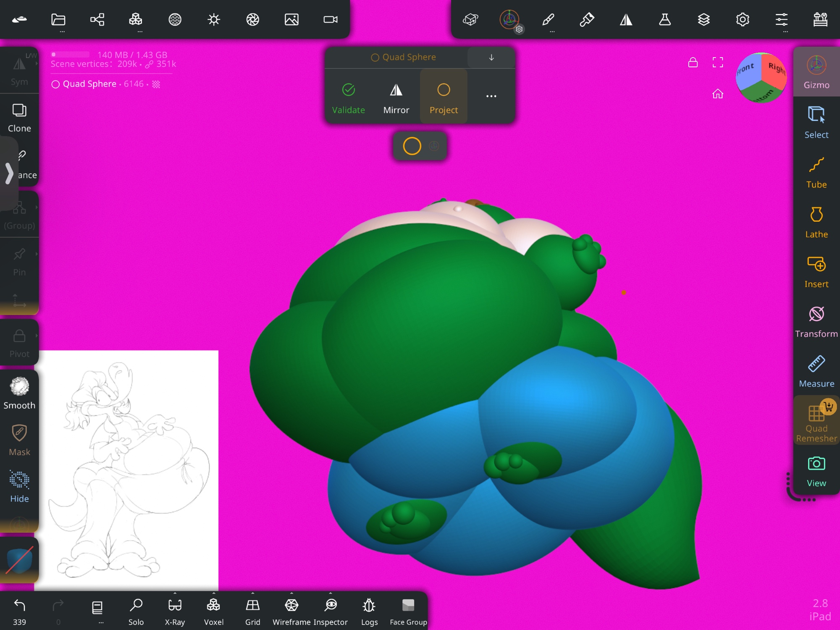Open the Layers menu

coord(703,19)
